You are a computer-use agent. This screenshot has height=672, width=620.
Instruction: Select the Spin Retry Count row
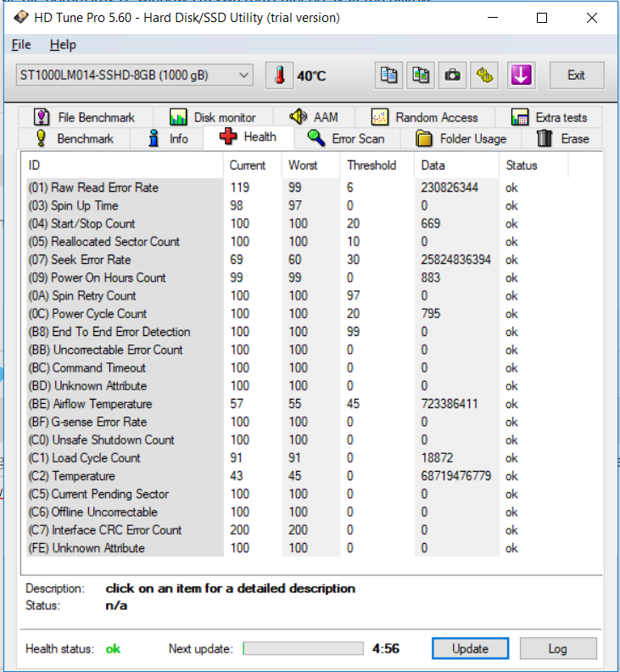[x=297, y=296]
